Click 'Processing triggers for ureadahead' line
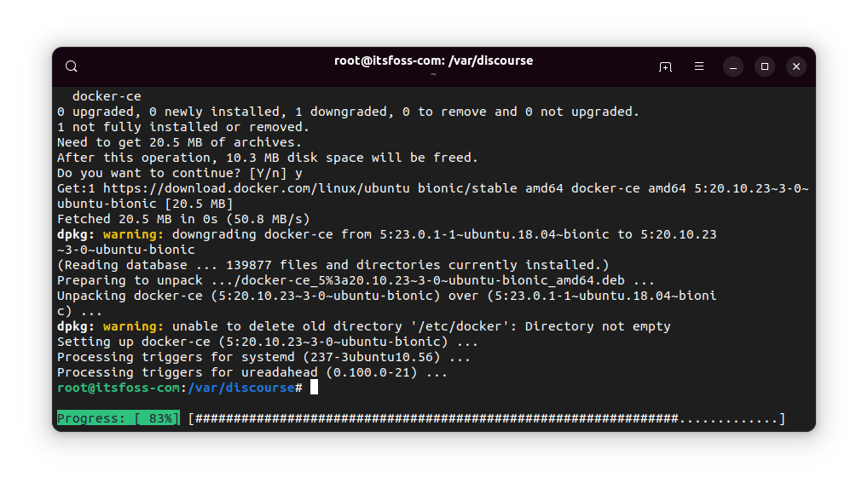This screenshot has height=489, width=868. tap(252, 372)
